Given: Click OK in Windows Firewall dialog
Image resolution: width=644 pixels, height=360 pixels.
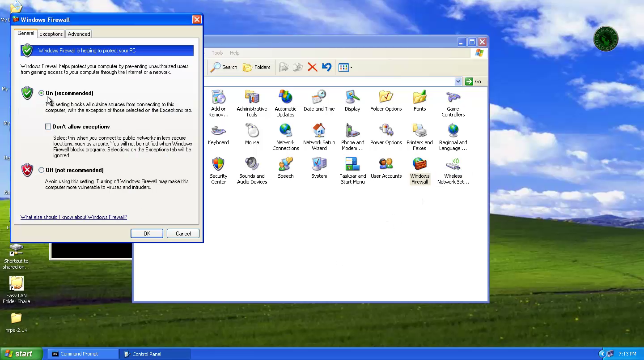Looking at the screenshot, I should tap(147, 234).
